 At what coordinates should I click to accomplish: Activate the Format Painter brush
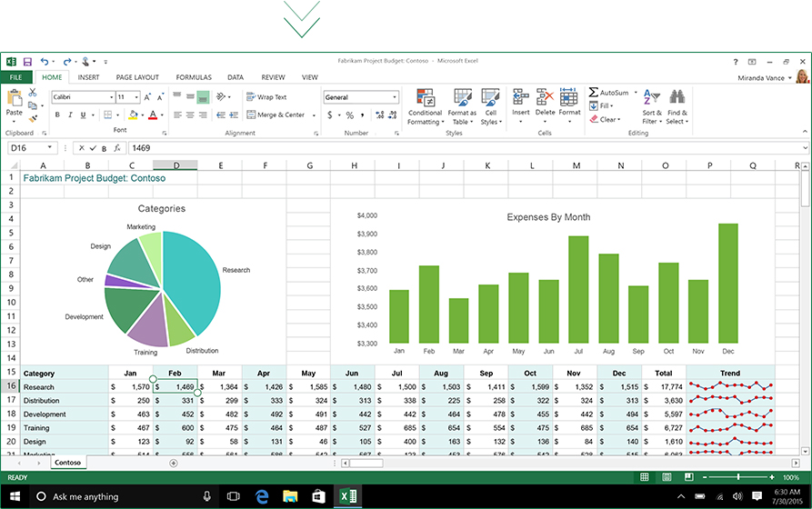pyautogui.click(x=33, y=118)
